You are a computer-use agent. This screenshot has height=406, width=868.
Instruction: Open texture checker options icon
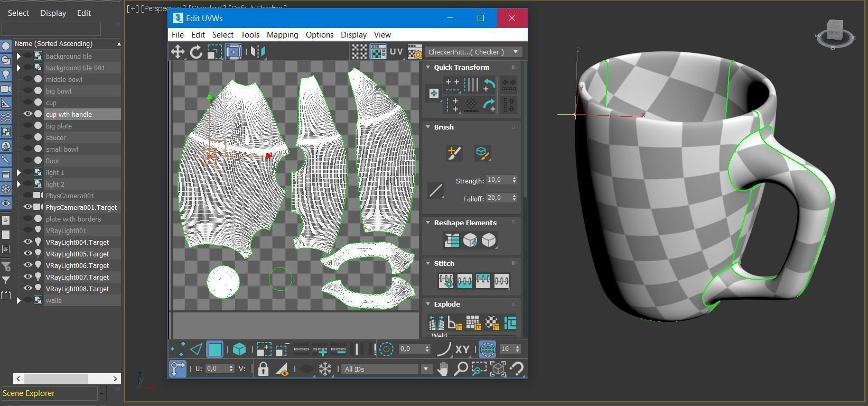(x=415, y=52)
